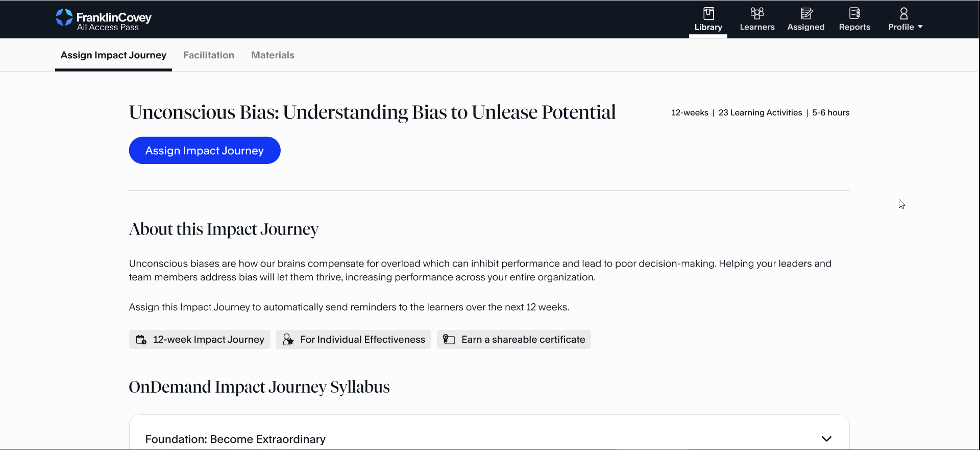Click the 23 Learning Activities text

coord(759,112)
